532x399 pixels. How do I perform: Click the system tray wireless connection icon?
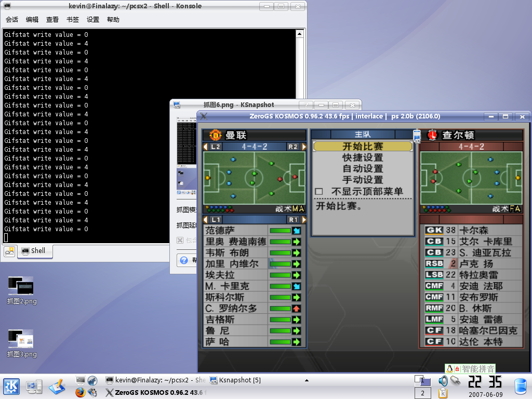(456, 380)
